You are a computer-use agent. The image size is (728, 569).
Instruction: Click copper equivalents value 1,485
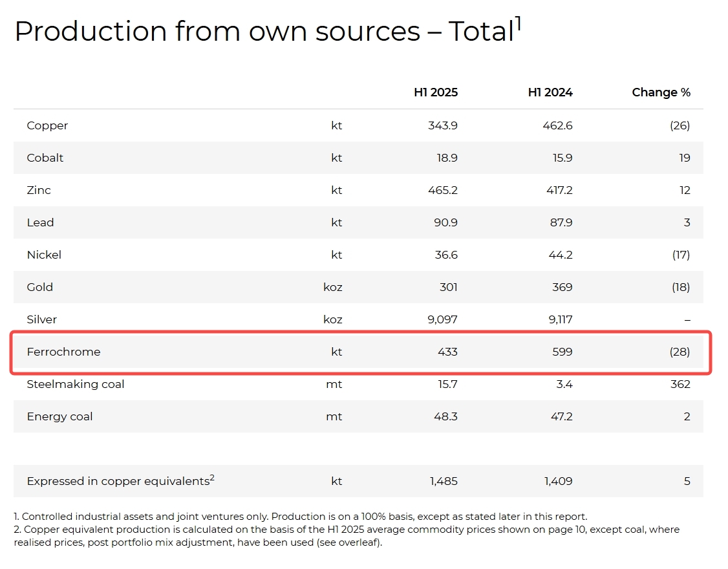(x=444, y=481)
